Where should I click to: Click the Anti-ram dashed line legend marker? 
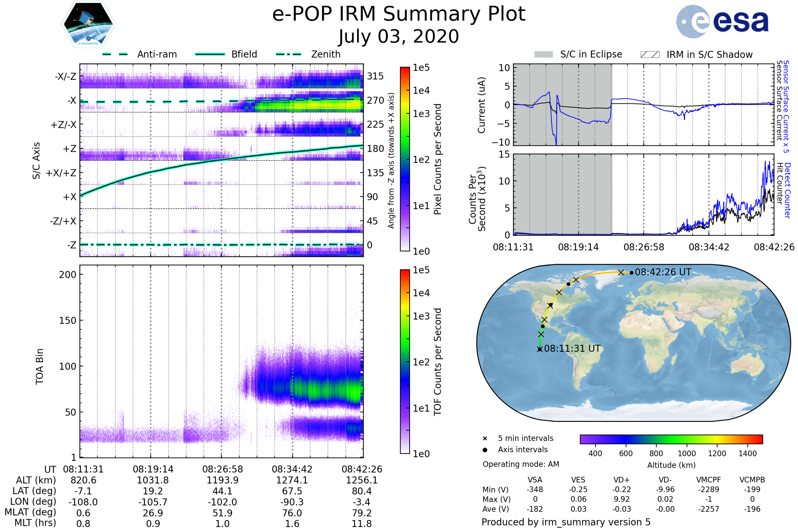[x=115, y=54]
